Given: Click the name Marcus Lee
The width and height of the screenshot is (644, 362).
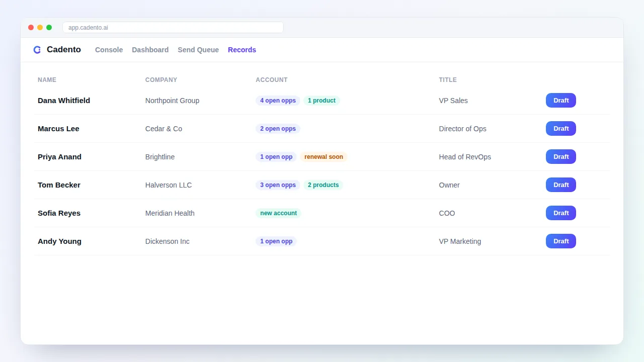Looking at the screenshot, I should click(x=58, y=129).
